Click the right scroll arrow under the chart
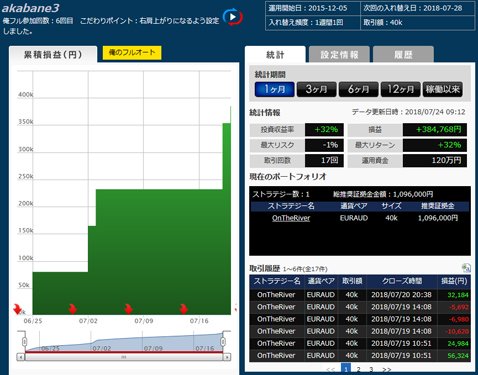The image size is (478, 375). [x=227, y=357]
